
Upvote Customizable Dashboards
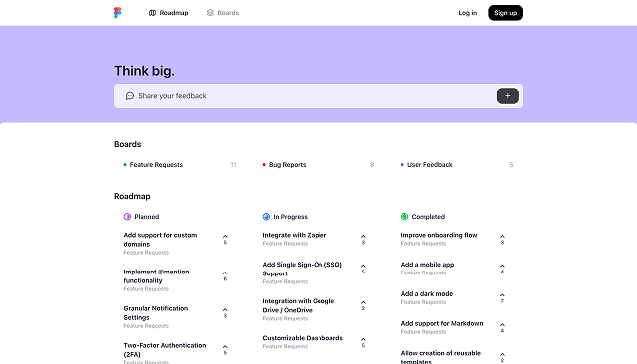click(363, 342)
